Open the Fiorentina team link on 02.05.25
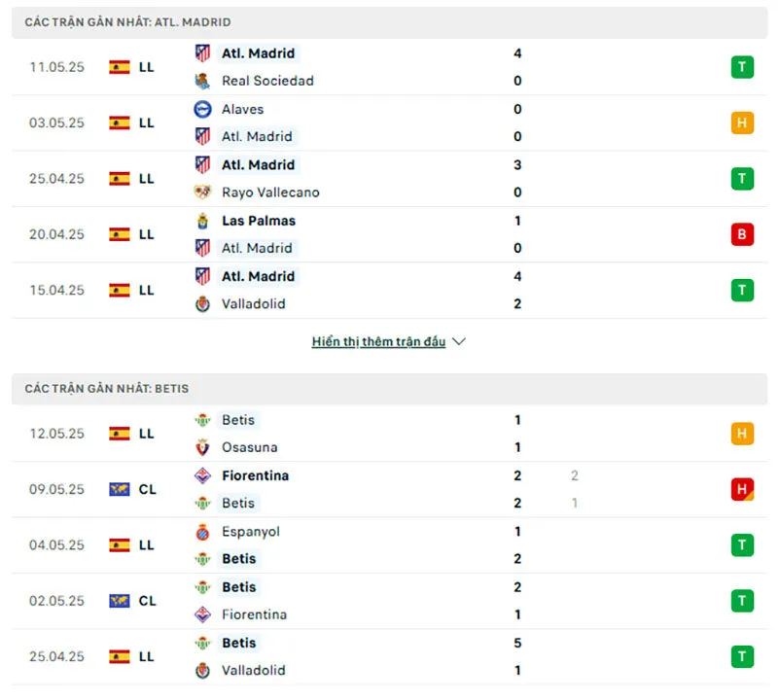 coord(254,614)
